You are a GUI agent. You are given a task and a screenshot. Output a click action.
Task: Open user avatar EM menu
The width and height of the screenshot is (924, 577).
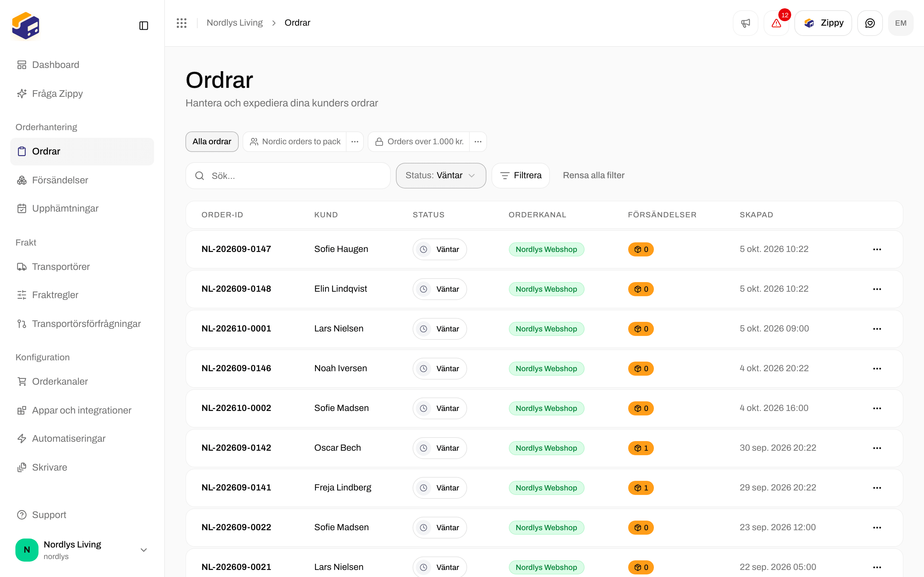pyautogui.click(x=901, y=23)
